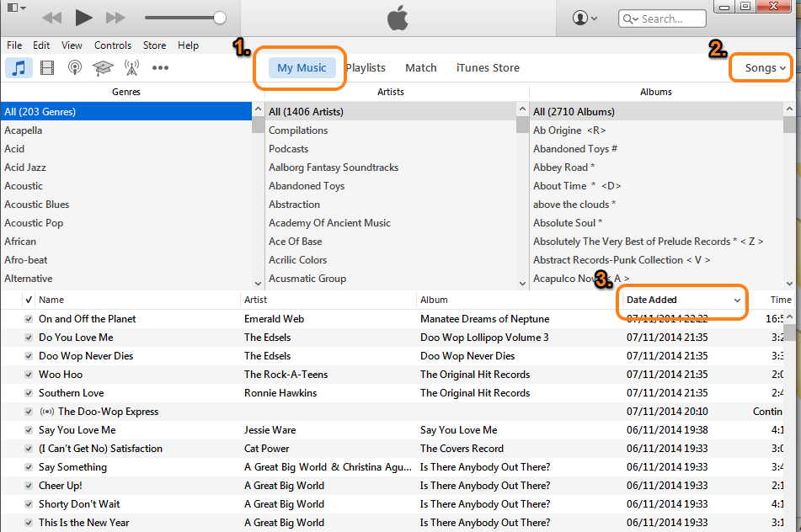Open the mini sidebar menu icon at top-left
The height and width of the screenshot is (532, 801).
pyautogui.click(x=16, y=7)
